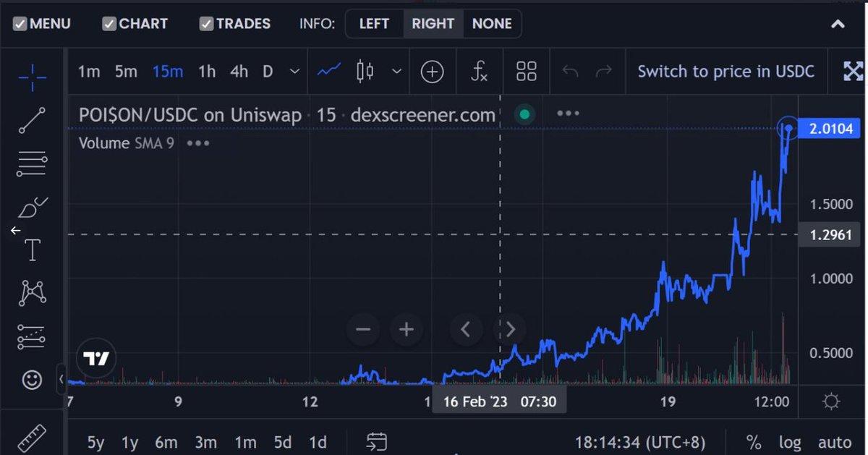Viewport: 868px width, 455px height.
Task: Open the indicator templates grid
Action: pos(527,71)
